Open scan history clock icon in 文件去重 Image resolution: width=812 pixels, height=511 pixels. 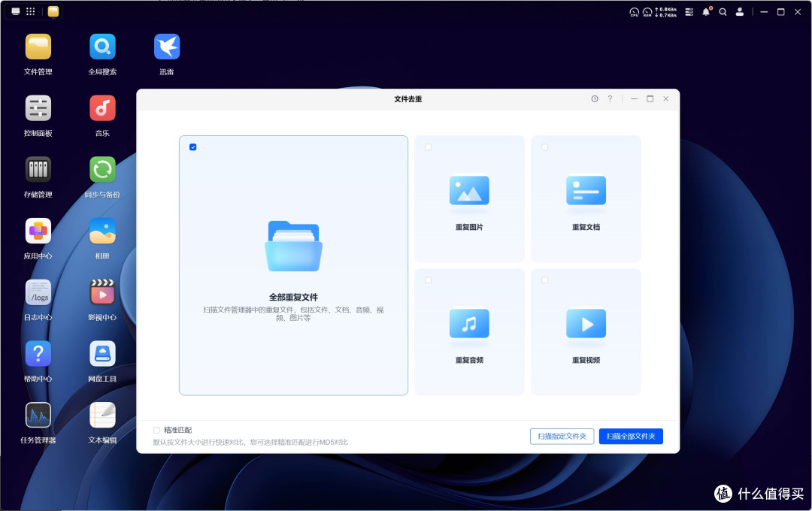tap(595, 99)
